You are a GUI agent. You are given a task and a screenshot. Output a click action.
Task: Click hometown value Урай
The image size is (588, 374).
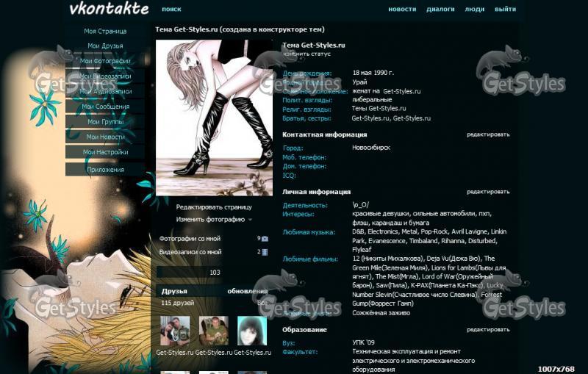(x=359, y=82)
